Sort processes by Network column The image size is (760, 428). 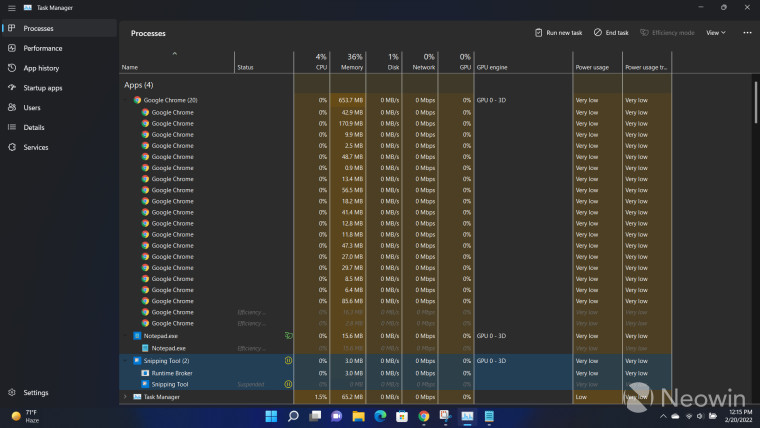click(420, 62)
